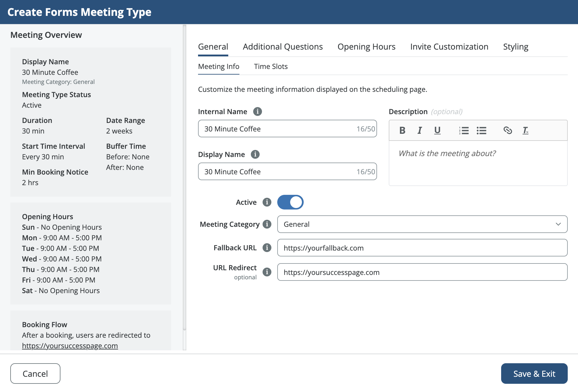
Task: Select 'Wed - 9:00 AM - 5:00 PM' line
Action: 62,259
